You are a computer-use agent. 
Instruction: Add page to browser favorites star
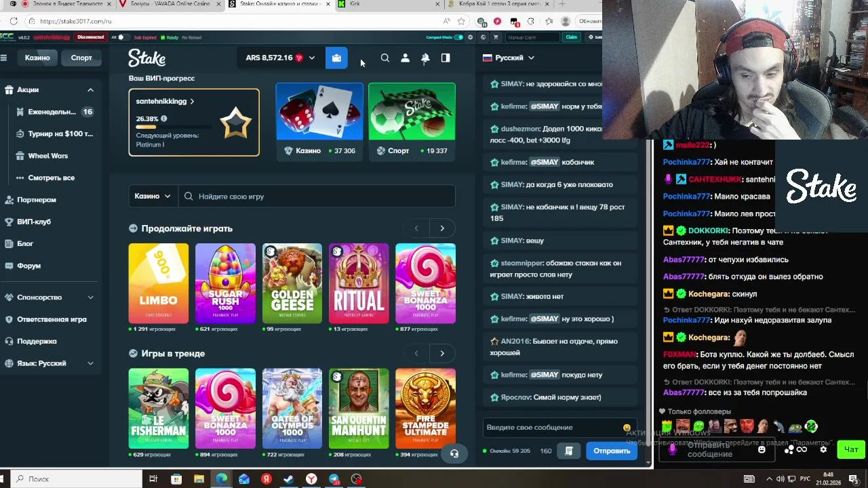click(461, 21)
